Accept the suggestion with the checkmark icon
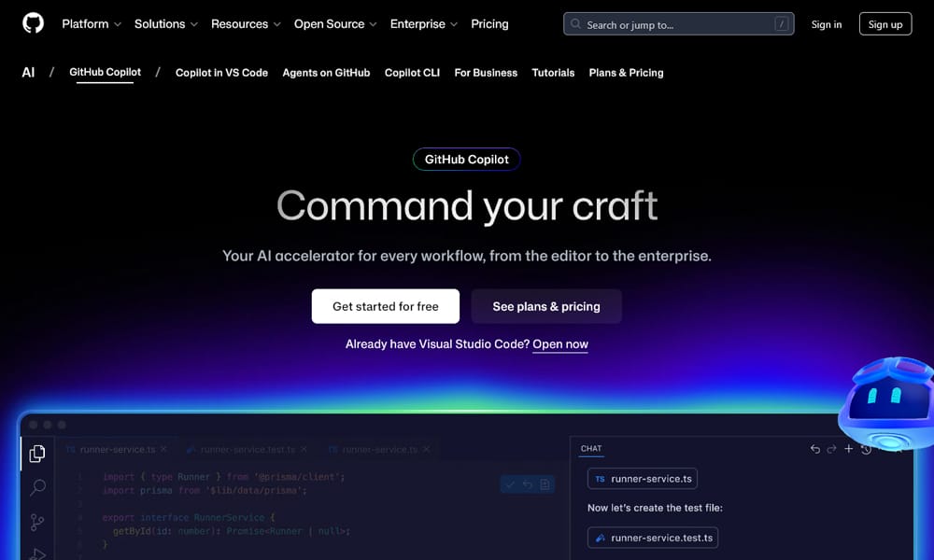The height and width of the screenshot is (560, 934). [510, 483]
